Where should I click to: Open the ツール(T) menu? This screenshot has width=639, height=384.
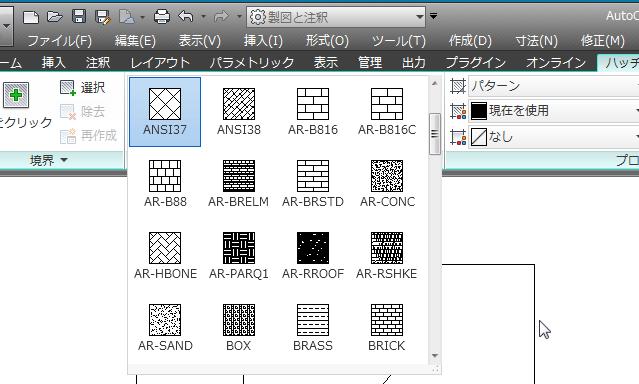tap(399, 41)
